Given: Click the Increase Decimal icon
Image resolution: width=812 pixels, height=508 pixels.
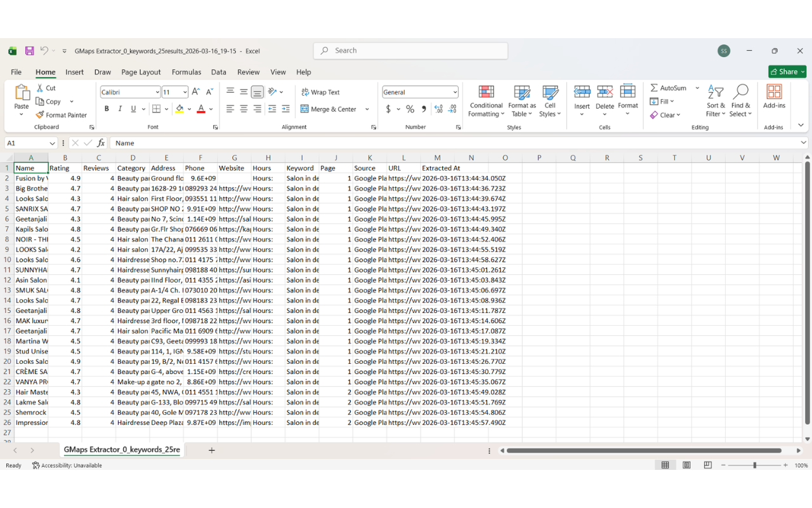Looking at the screenshot, I should pyautogui.click(x=438, y=109).
